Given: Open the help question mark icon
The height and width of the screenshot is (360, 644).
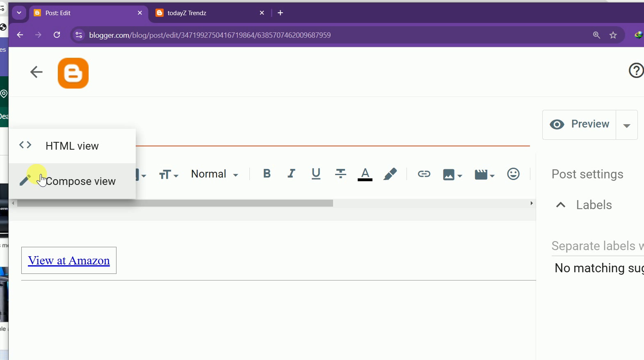Looking at the screenshot, I should (636, 71).
